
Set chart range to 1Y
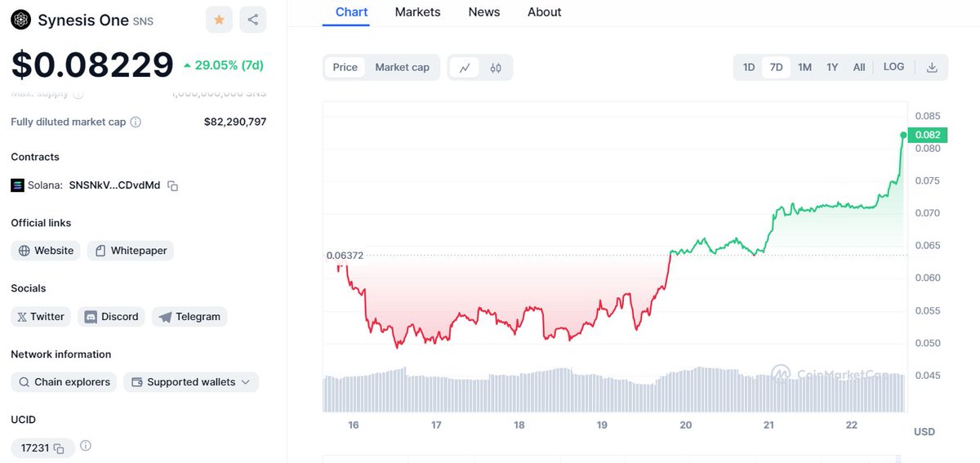click(832, 67)
